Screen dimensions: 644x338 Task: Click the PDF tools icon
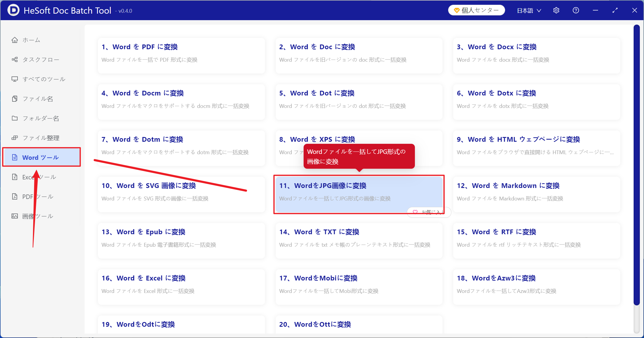[x=15, y=196]
